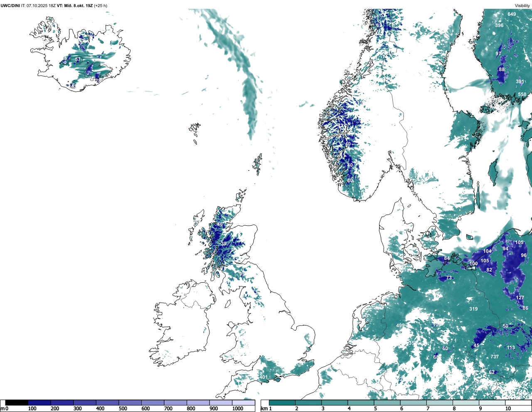Click the '401' value over southwest England

[x=264, y=377]
